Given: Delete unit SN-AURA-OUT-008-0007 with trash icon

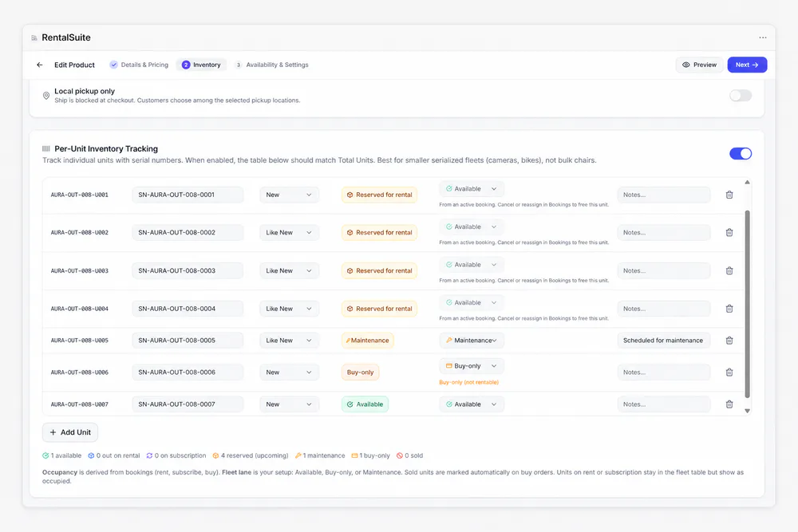Looking at the screenshot, I should coord(729,404).
